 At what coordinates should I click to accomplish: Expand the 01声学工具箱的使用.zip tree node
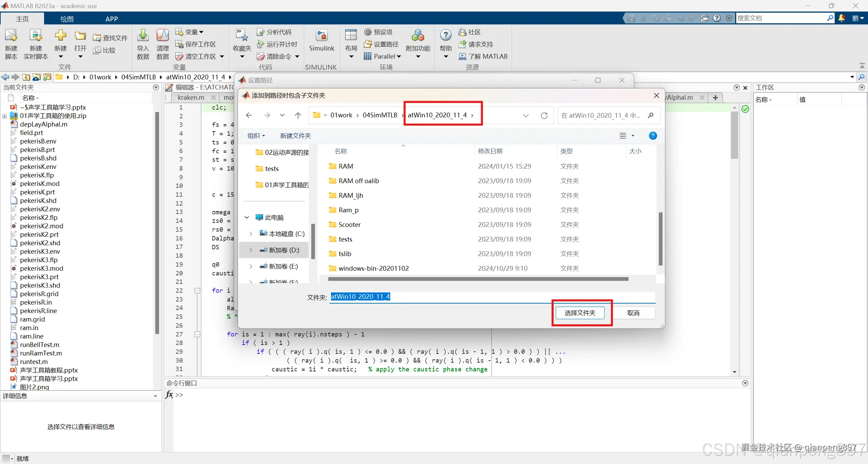pos(4,116)
